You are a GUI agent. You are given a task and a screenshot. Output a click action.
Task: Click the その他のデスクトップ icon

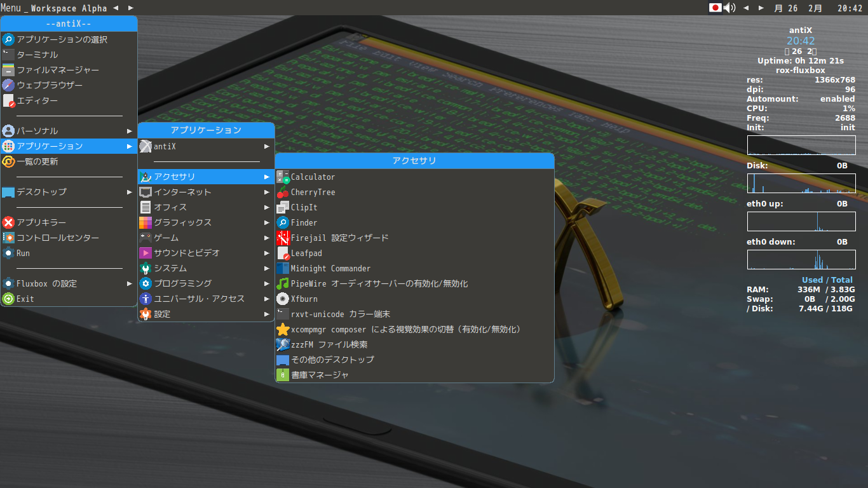click(283, 360)
